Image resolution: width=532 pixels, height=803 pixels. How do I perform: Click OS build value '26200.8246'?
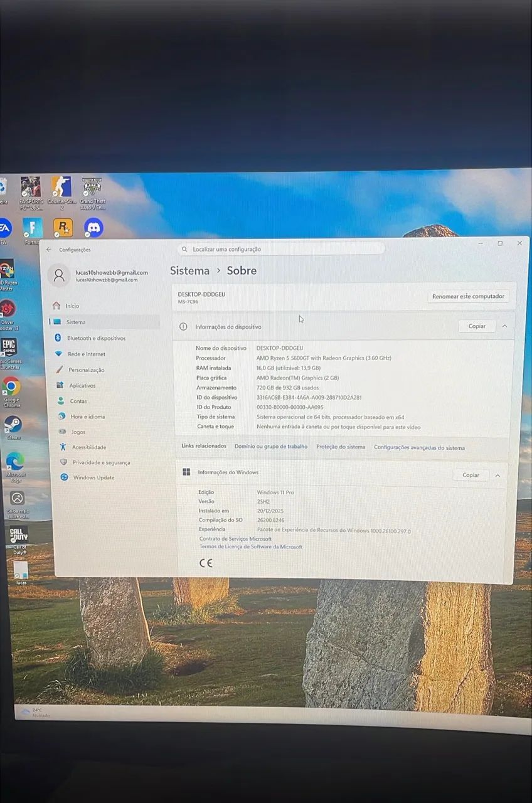coord(270,520)
